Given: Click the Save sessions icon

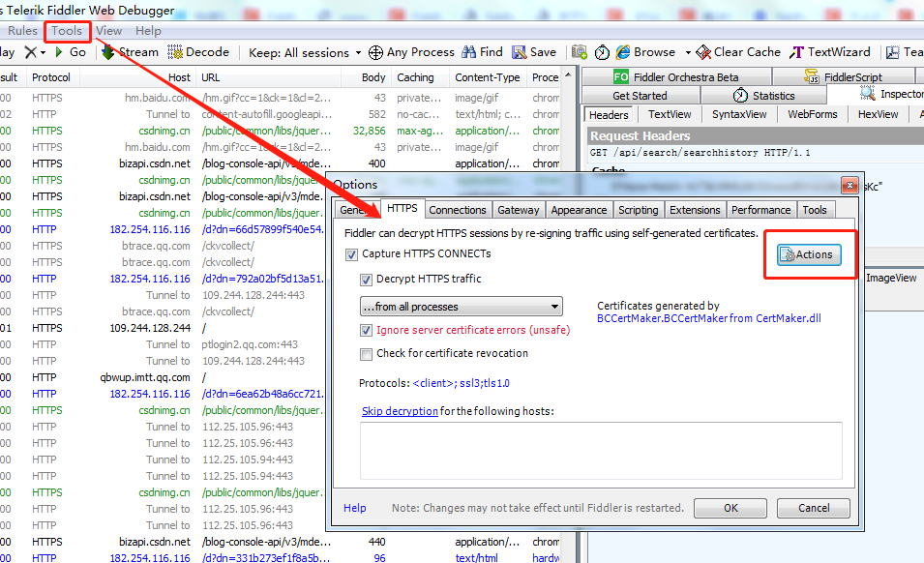Looking at the screenshot, I should point(520,52).
